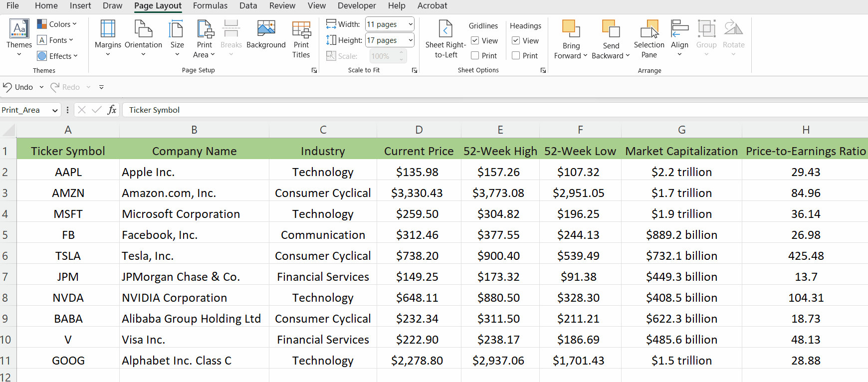868x382 pixels.
Task: Open page Orientation options
Action: click(x=143, y=38)
